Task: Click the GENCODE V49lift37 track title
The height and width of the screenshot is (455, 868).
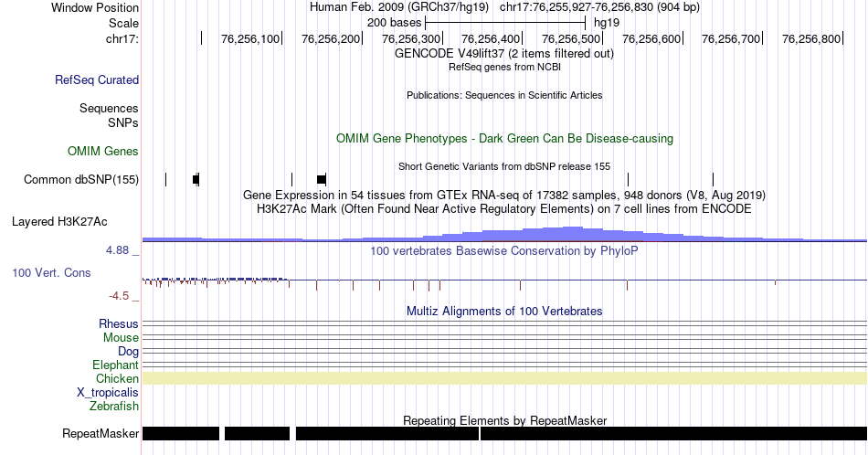Action: click(x=503, y=54)
